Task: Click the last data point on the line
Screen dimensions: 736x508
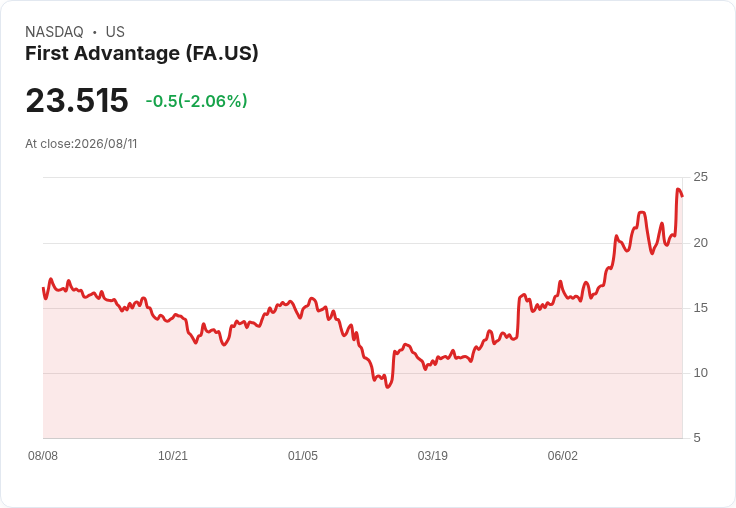Action: (682, 196)
